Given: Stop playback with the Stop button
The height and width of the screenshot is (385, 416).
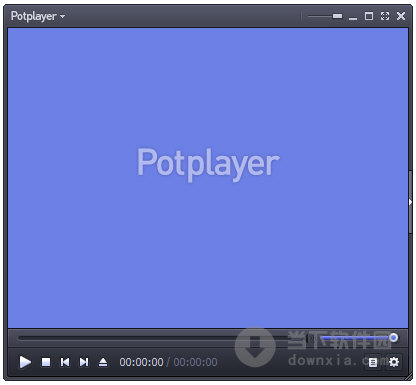Looking at the screenshot, I should pos(46,362).
